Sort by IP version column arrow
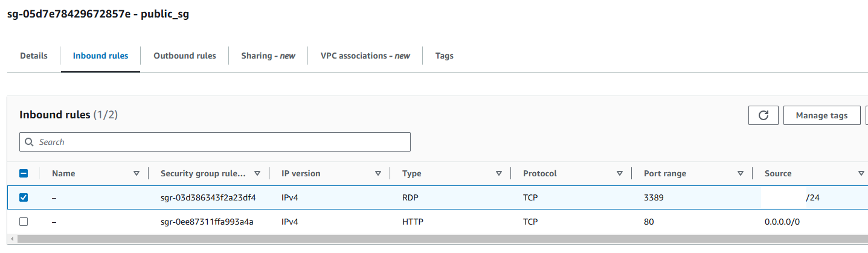Viewport: 868px width, 253px height. (x=378, y=173)
